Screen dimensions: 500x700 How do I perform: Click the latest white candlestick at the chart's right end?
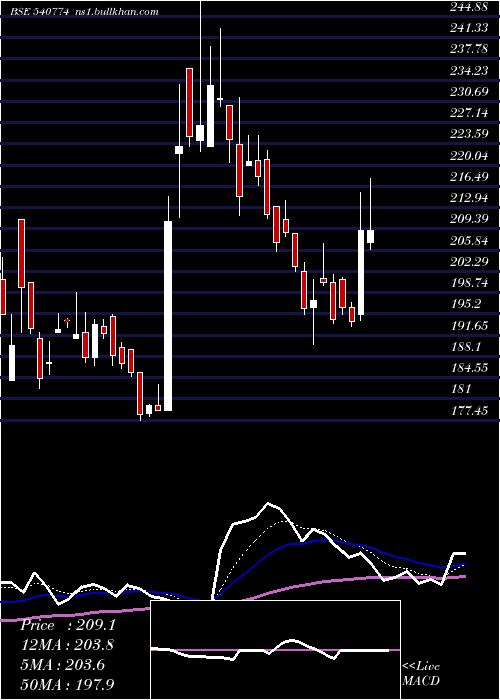click(x=370, y=237)
